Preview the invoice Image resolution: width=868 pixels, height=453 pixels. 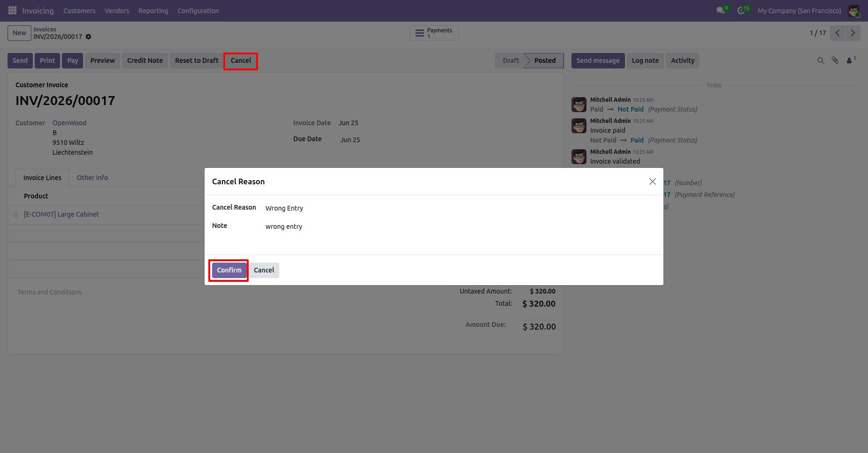point(103,60)
